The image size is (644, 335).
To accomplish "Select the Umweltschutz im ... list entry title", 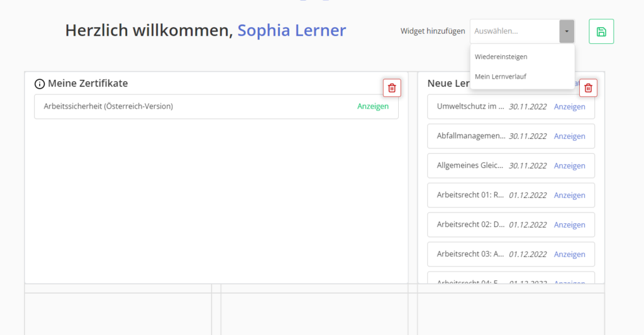I will tap(470, 107).
